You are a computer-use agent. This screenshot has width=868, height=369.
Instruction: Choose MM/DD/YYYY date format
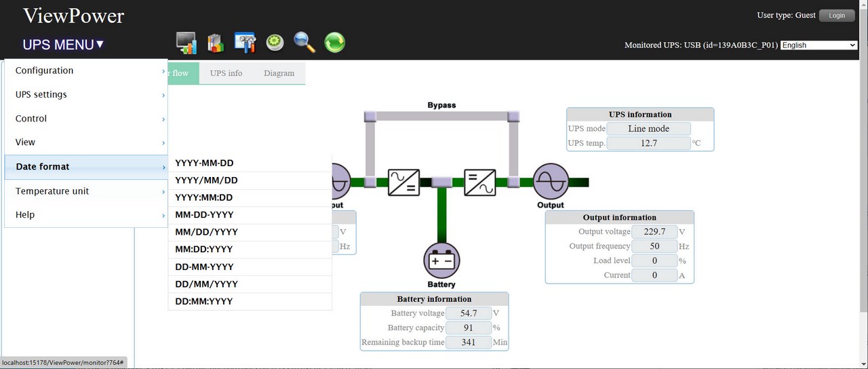point(250,232)
